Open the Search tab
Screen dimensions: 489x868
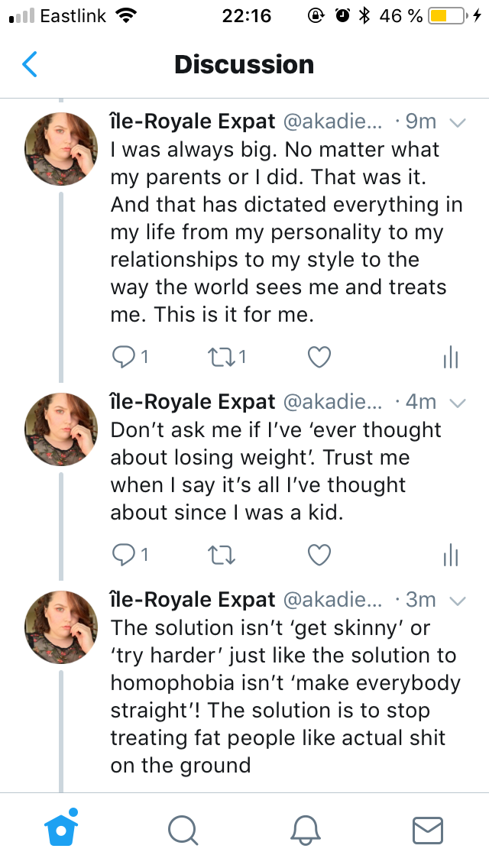click(x=183, y=830)
